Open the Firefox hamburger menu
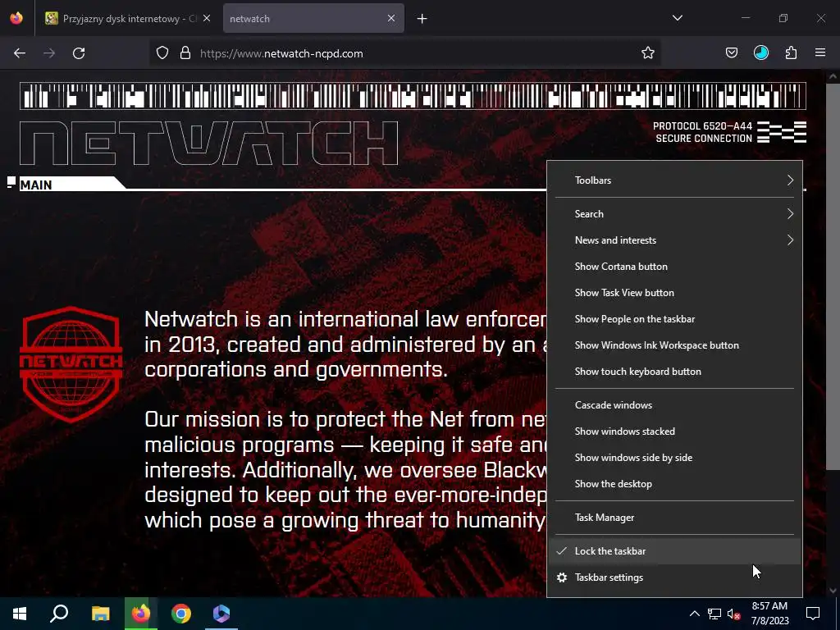The width and height of the screenshot is (840, 630). tap(820, 53)
